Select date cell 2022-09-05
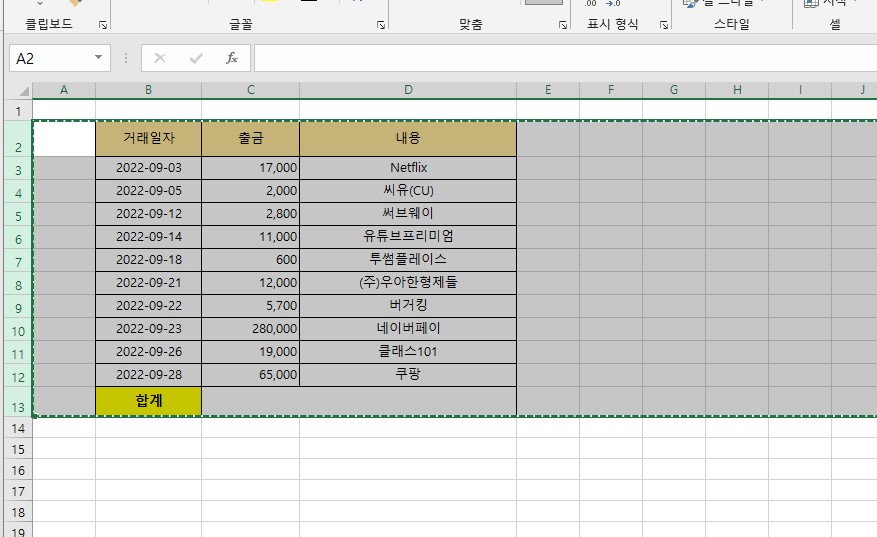This screenshot has height=537, width=877. pyautogui.click(x=148, y=191)
